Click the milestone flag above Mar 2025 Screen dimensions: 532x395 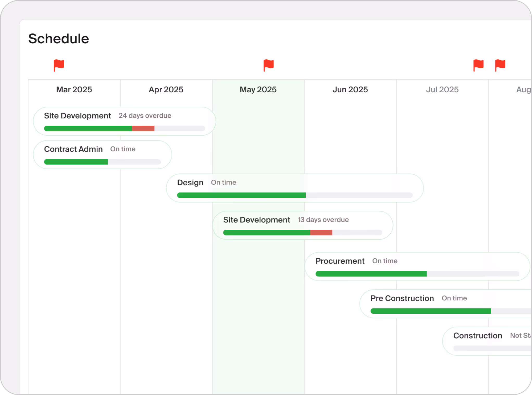click(59, 65)
